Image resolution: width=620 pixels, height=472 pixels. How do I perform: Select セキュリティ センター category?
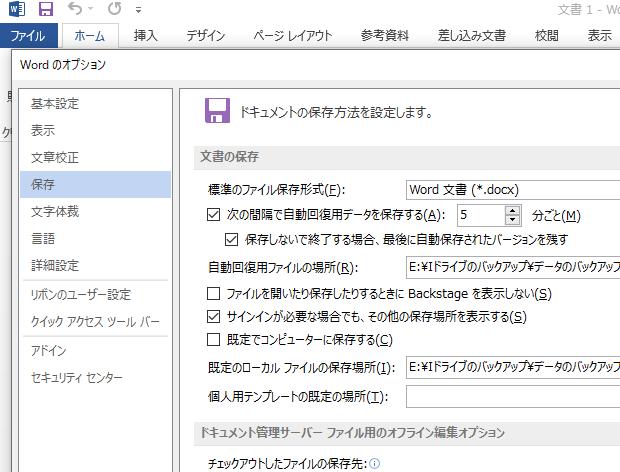[77, 378]
